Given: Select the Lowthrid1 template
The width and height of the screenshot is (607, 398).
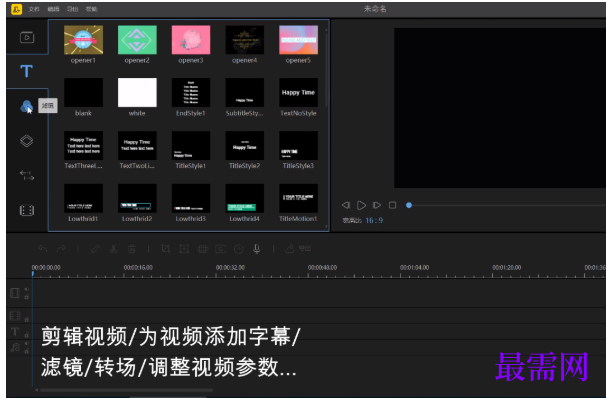Looking at the screenshot, I should (x=83, y=198).
